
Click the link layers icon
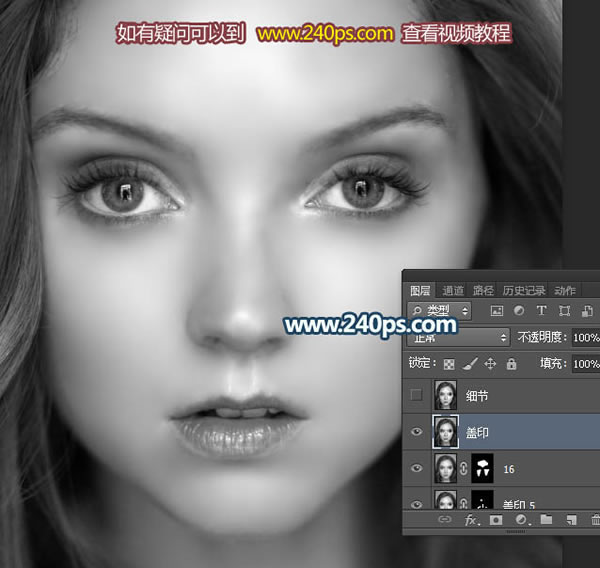coord(444,519)
